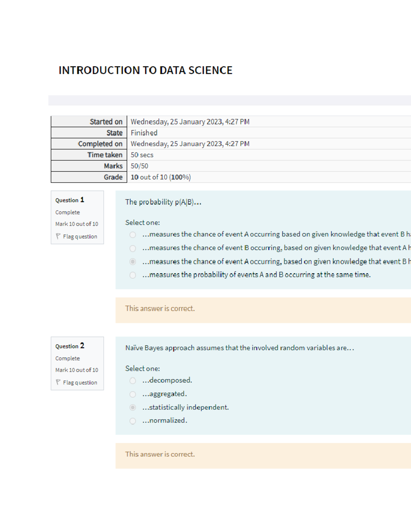
Task: Click the 'INTRODUCTION TO DATA SCIENCE' heading
Action: [x=146, y=70]
